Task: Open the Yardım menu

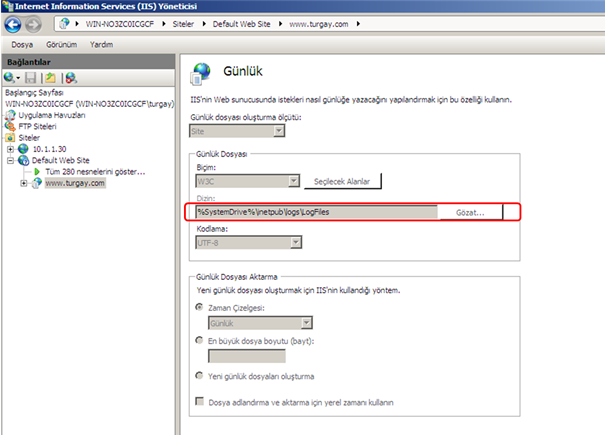Action: [x=101, y=45]
